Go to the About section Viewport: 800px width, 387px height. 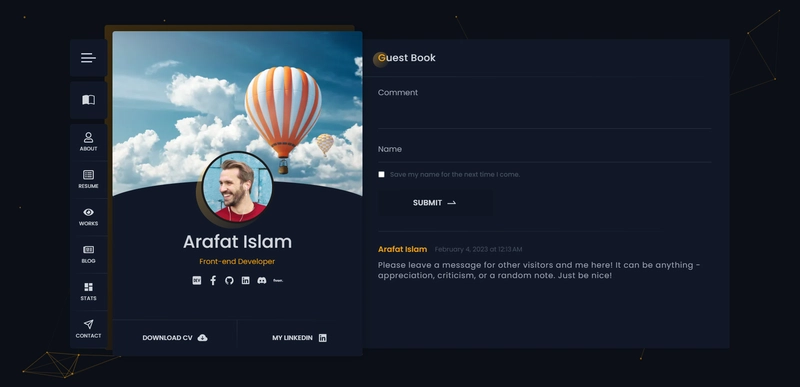point(88,142)
